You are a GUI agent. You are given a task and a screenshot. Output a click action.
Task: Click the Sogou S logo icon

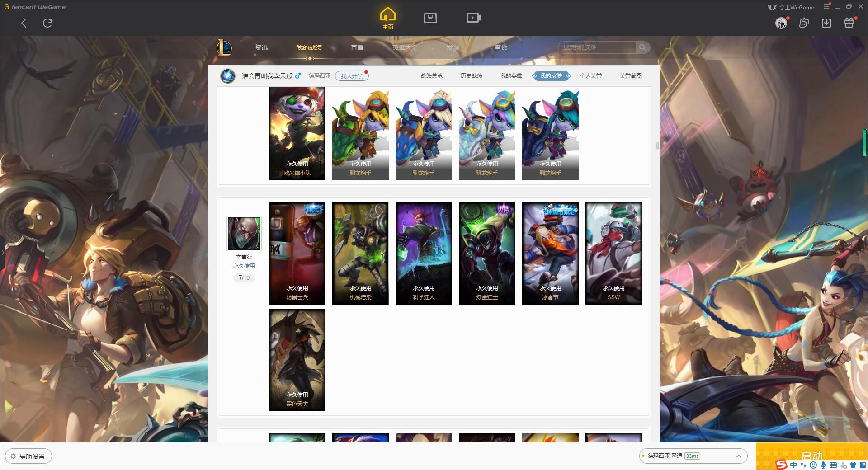point(781,465)
